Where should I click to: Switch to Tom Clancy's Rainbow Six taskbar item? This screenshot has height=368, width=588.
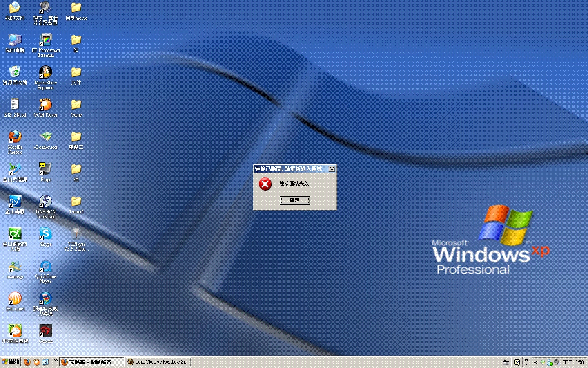pyautogui.click(x=158, y=362)
